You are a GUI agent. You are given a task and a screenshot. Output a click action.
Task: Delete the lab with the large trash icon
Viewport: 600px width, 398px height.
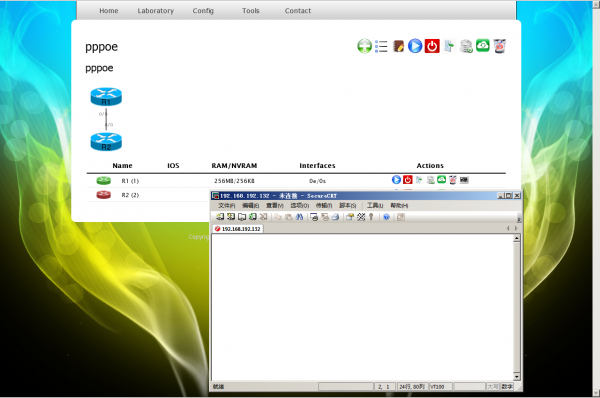[x=500, y=46]
